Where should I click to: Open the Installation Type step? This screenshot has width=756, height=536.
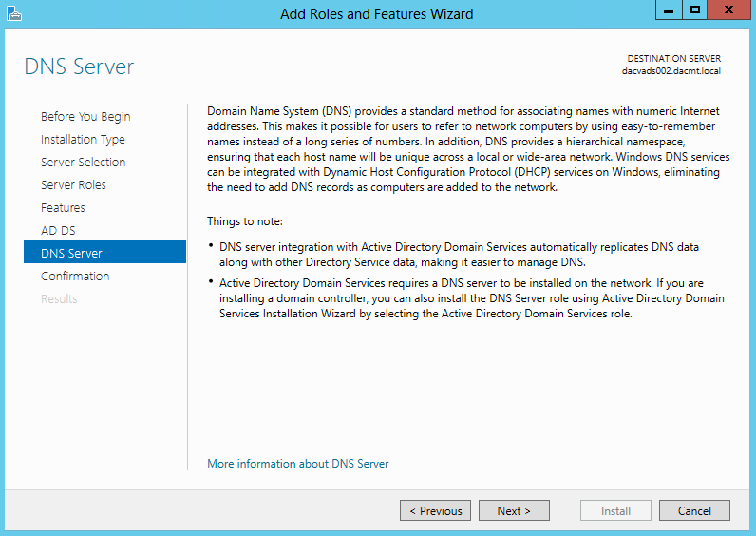tap(83, 140)
